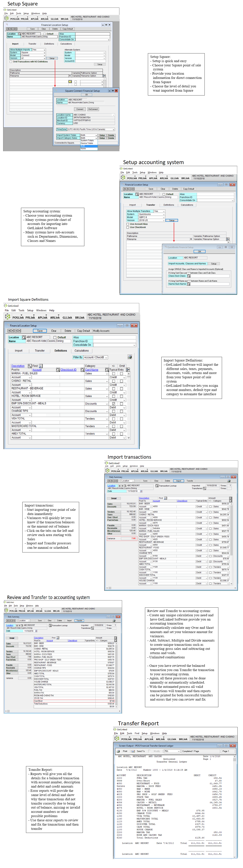The image size is (243, 868).
Task: Tick Omit checkbox for MARINA - FUEL SALES
Action: [121, 374]
